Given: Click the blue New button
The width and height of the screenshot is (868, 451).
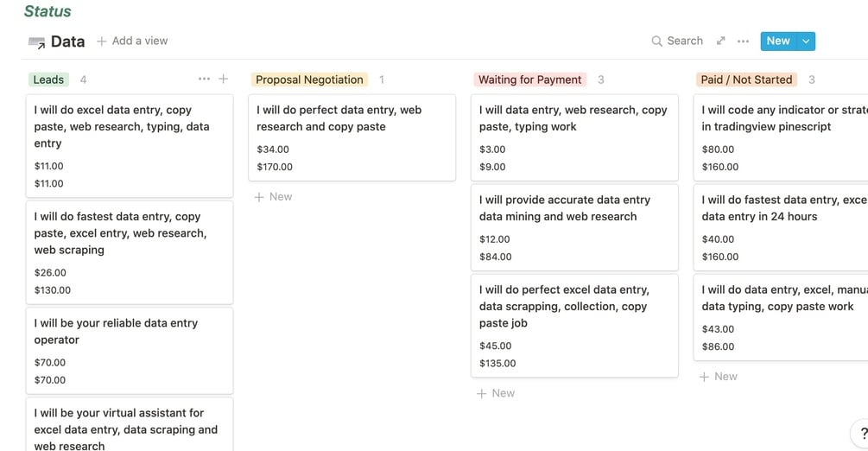Looking at the screenshot, I should tap(777, 41).
